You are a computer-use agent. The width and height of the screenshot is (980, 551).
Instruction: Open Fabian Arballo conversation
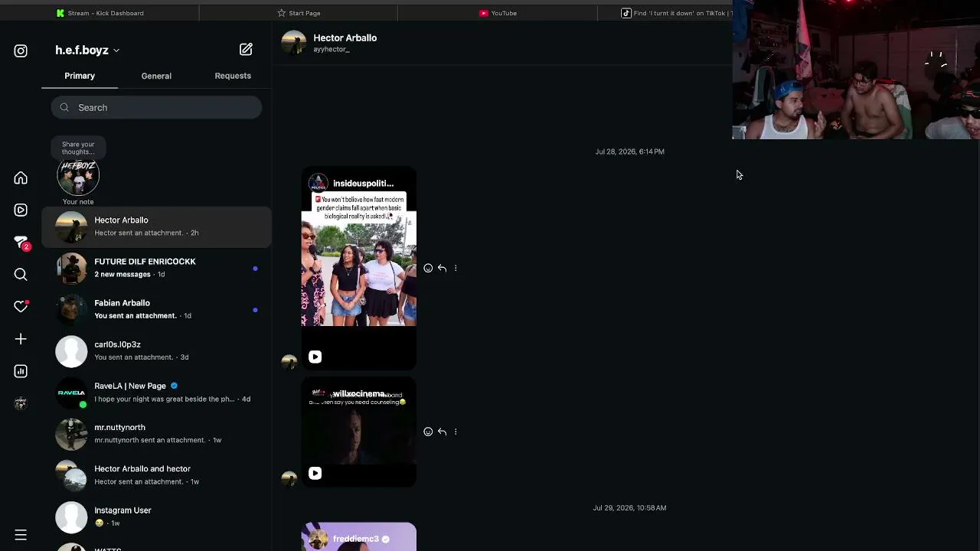pos(156,309)
